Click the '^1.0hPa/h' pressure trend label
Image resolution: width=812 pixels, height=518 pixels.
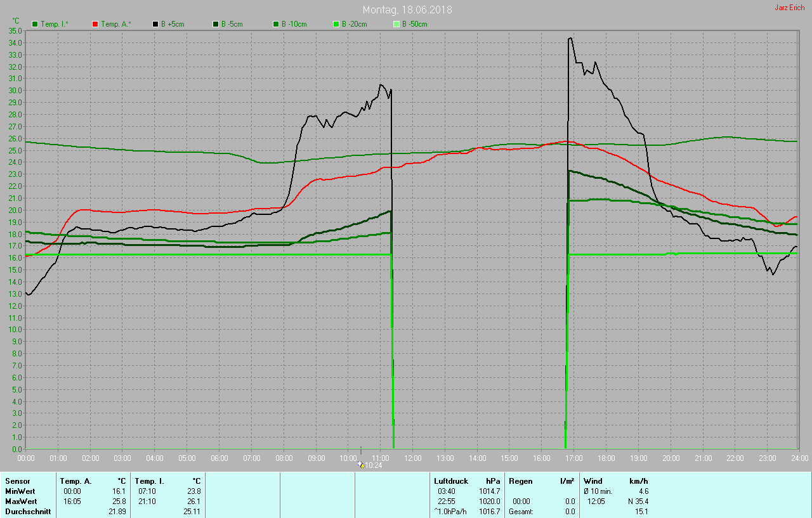tap(451, 512)
